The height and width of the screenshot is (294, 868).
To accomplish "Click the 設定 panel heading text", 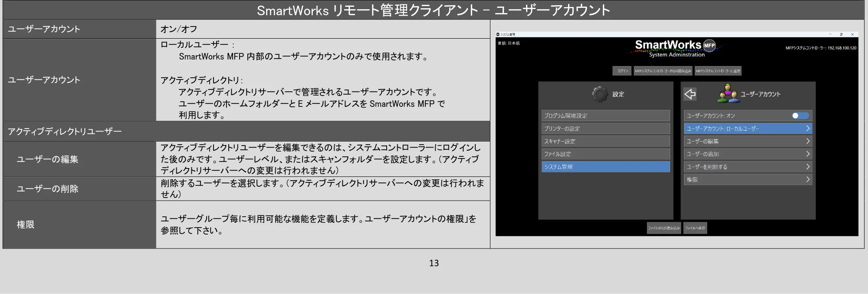I will click(618, 94).
